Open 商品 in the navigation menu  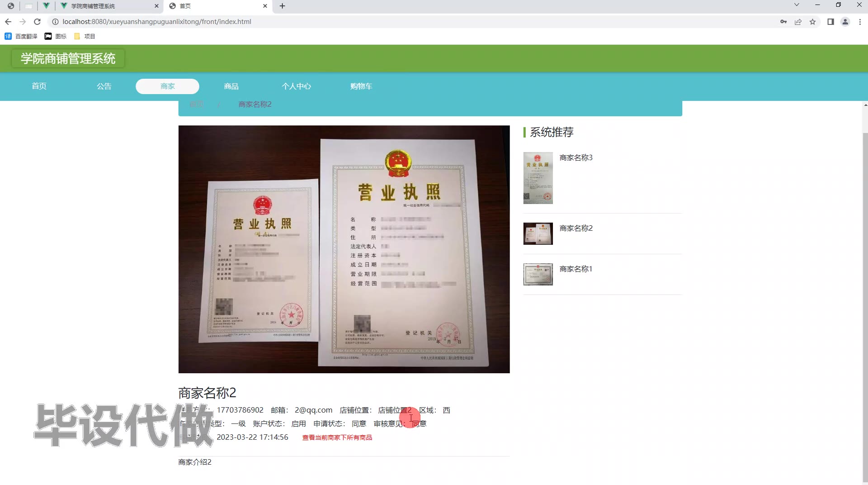point(231,86)
